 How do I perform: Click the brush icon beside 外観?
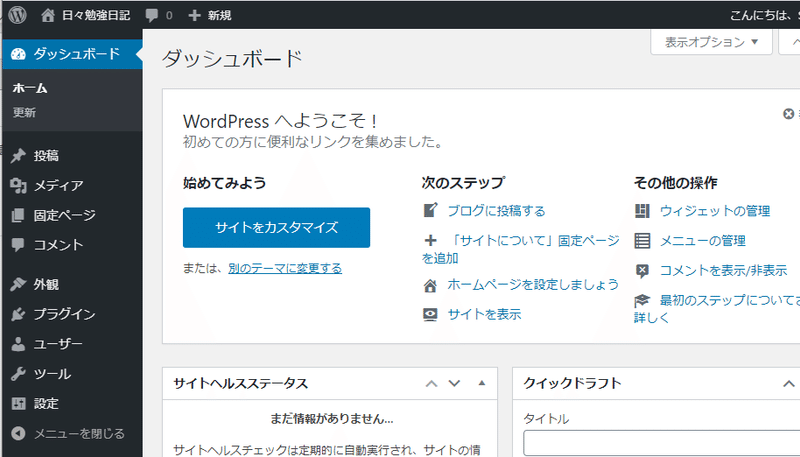coord(18,284)
